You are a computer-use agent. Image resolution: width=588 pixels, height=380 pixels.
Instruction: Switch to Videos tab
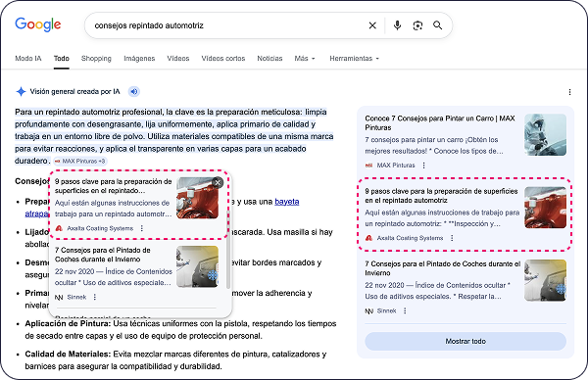point(178,59)
